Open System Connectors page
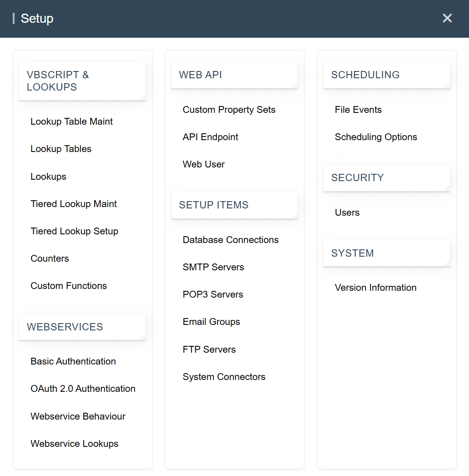Image resolution: width=469 pixels, height=476 pixels. pos(224,377)
